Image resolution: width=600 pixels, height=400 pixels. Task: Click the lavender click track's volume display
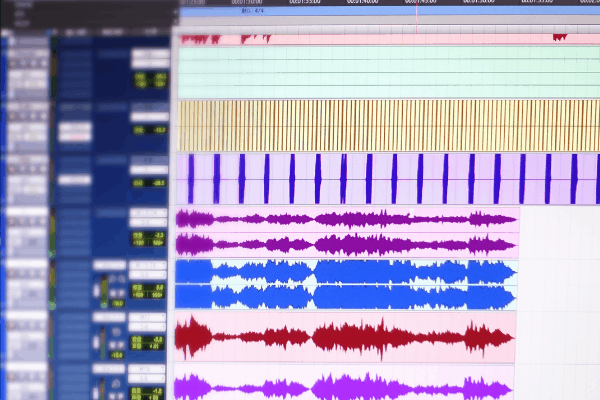[x=149, y=183]
